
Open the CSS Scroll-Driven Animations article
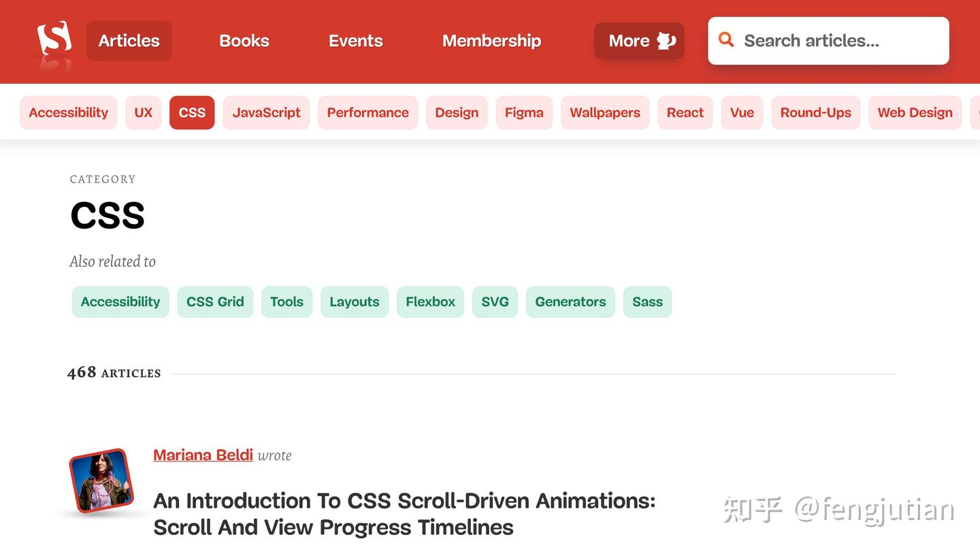[404, 514]
